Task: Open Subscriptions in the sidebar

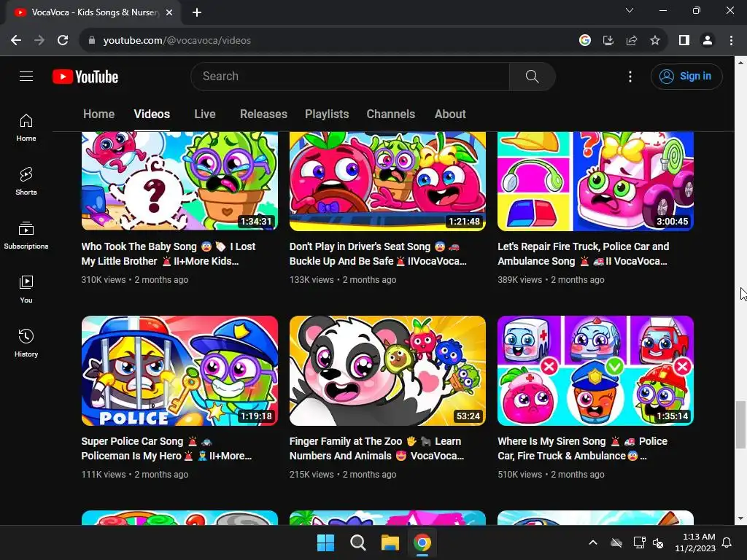Action: tap(26, 236)
